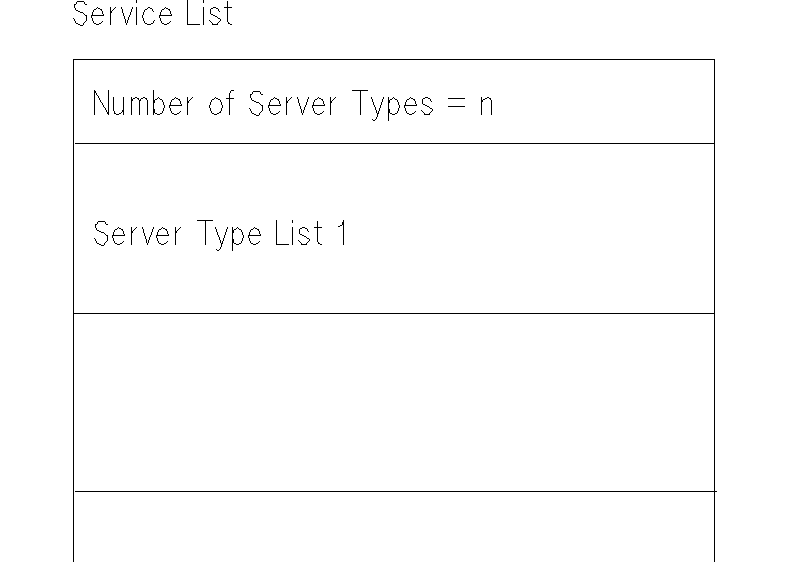Click the word "Types" in the first row

coord(393,105)
